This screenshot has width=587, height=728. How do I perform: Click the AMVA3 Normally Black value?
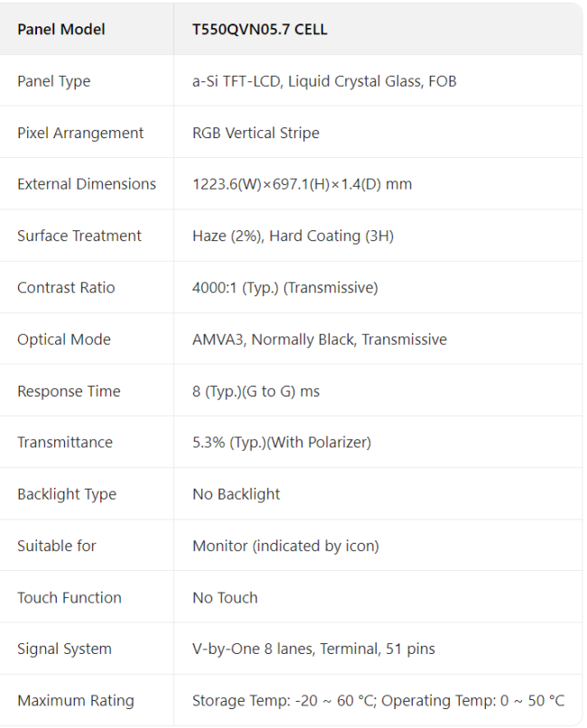(319, 340)
